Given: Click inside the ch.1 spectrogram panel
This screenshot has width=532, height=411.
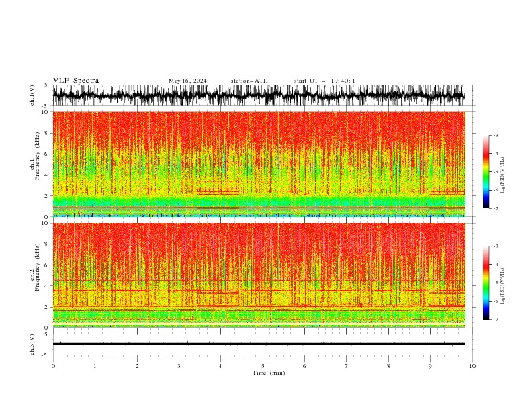Looking at the screenshot, I should click(259, 164).
